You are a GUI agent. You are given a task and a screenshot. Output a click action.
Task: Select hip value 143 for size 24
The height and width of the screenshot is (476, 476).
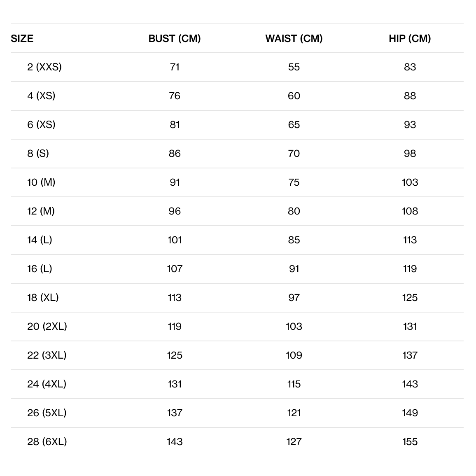click(410, 384)
